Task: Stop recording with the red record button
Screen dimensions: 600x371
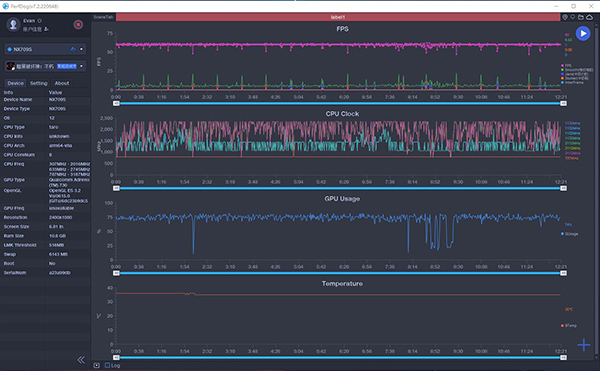Action: click(78, 25)
